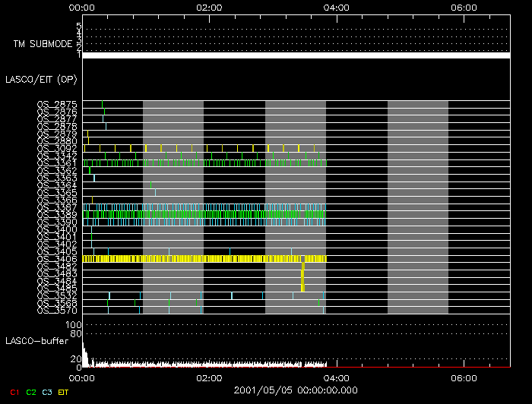Click the initial white buffer spike near 00:00
Image resolution: width=532 pixels, height=404 pixels.
click(x=85, y=355)
